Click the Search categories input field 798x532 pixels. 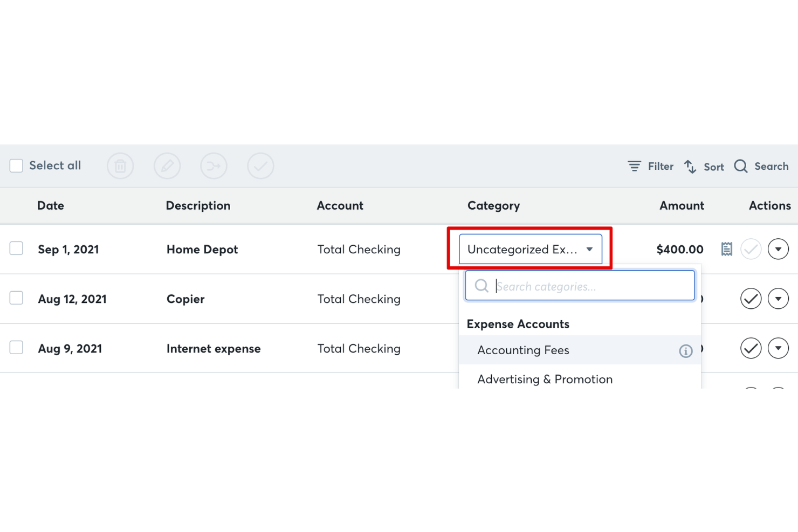580,285
